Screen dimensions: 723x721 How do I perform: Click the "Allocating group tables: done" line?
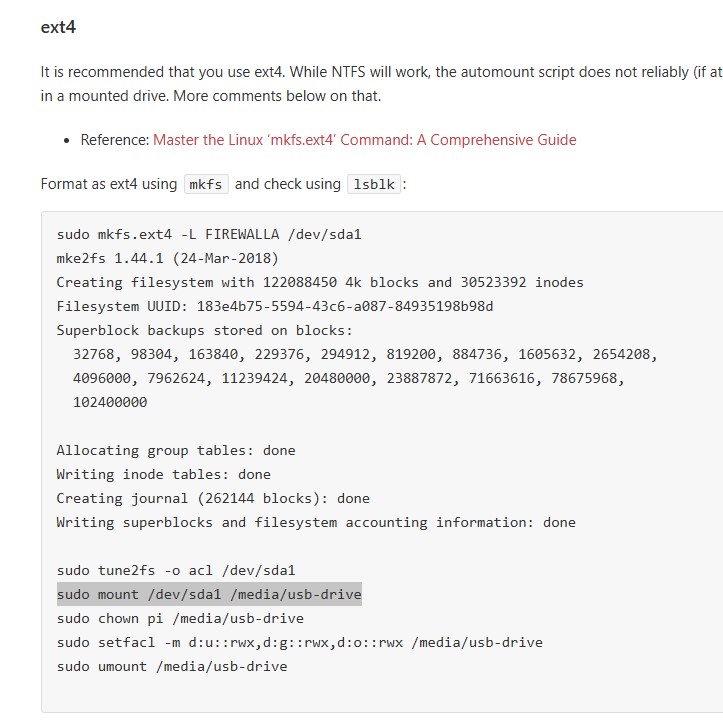click(175, 450)
